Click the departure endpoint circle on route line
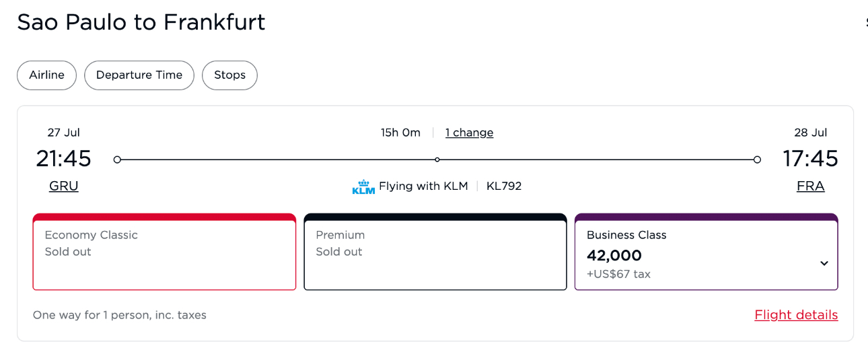Screen dimensions: 868x342 point(118,160)
